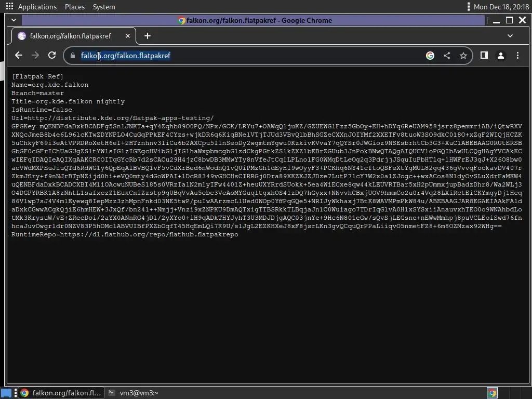Switch to the Chrome window in the taskbar
This screenshot has width=532, height=399.
tap(61, 393)
